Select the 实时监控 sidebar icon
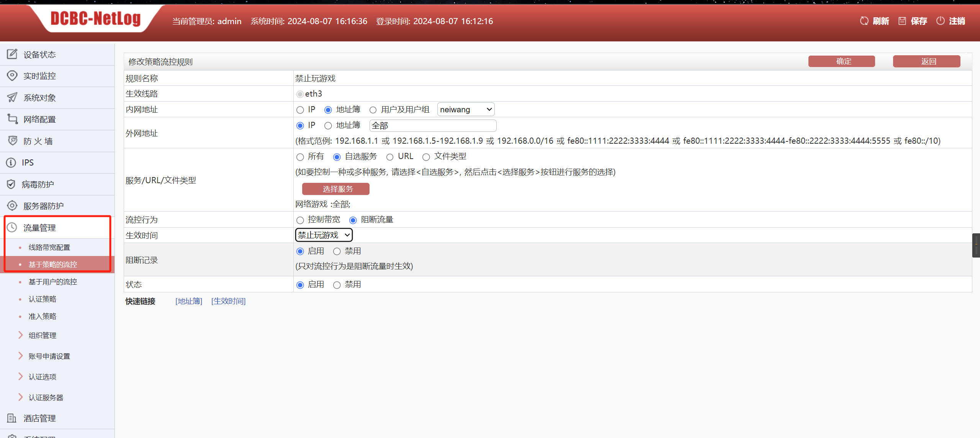The width and height of the screenshot is (980, 438). coord(12,75)
